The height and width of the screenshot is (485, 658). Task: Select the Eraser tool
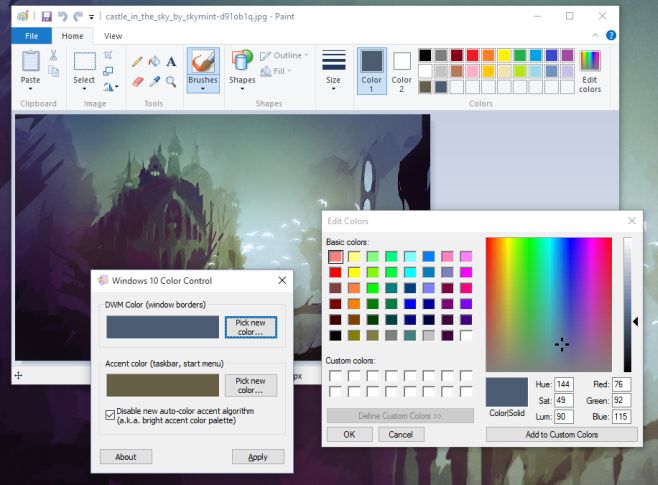tap(137, 81)
